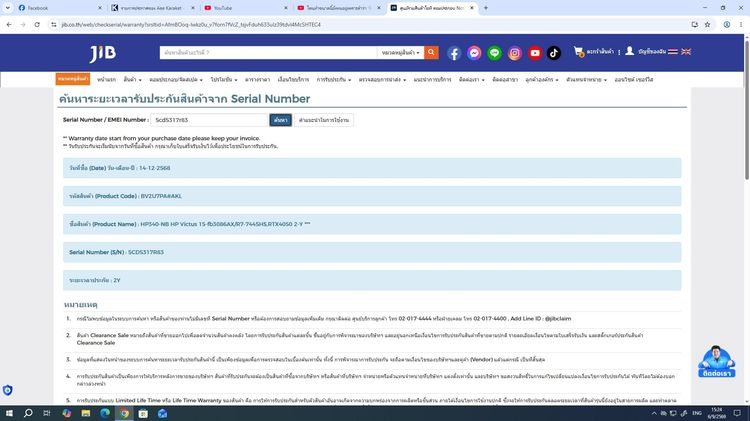750x421 pixels.
Task: Click the purchase date 14-12-2568 row
Action: (x=372, y=168)
